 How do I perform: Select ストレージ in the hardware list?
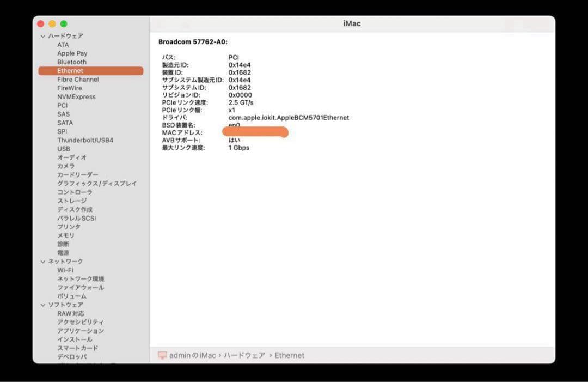click(x=70, y=201)
